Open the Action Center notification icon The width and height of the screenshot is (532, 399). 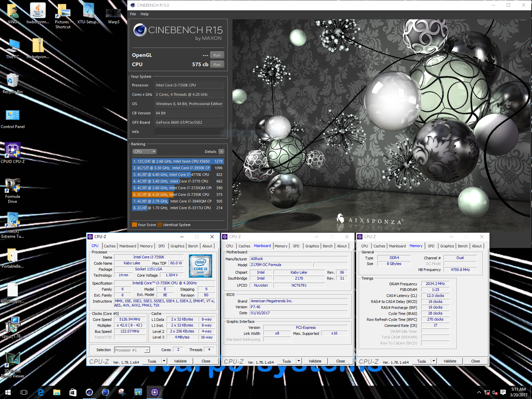[503, 392]
